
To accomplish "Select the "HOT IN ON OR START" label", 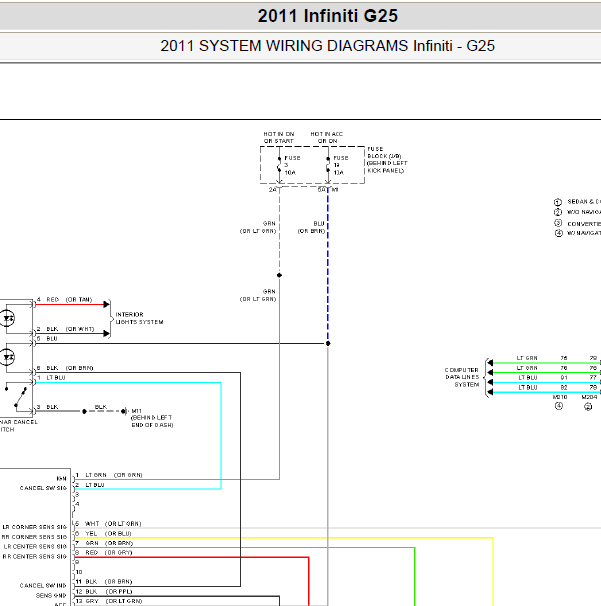I will click(x=279, y=138).
